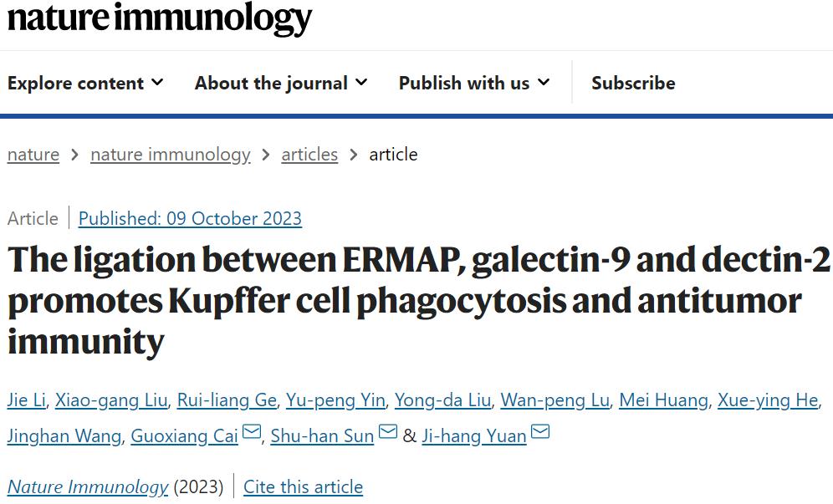This screenshot has height=504, width=833.
Task: Open nature immunology breadcrumb
Action: [x=171, y=155]
